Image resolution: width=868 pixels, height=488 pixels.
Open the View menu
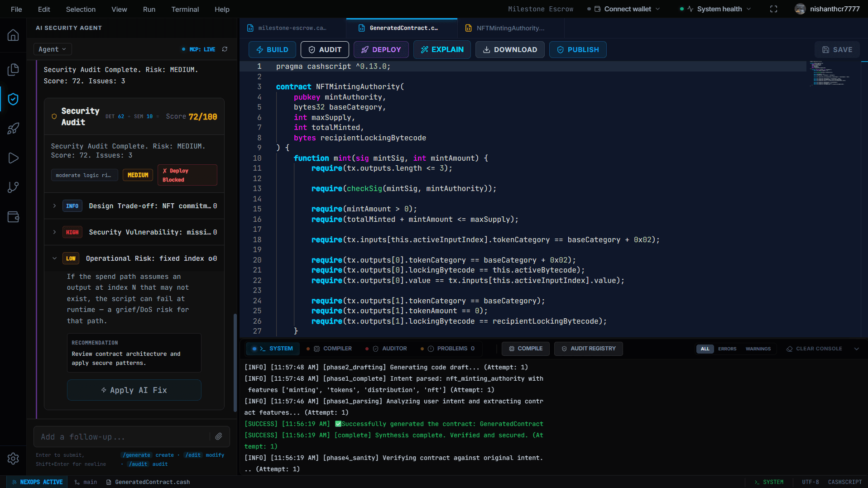coord(119,9)
